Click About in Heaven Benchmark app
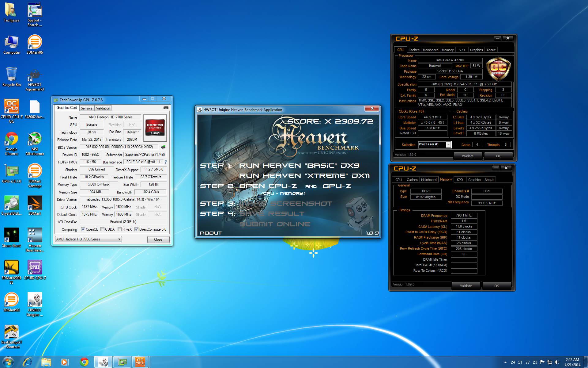588x368 pixels. tap(211, 233)
